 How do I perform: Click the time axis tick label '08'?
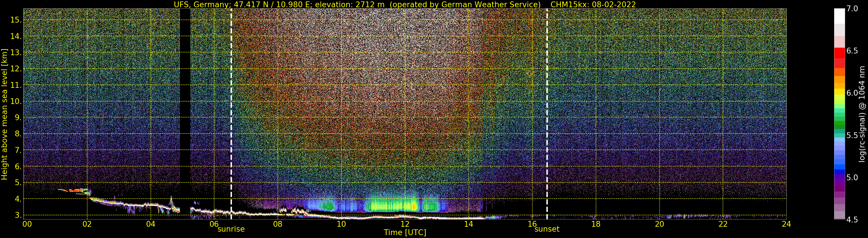278,224
